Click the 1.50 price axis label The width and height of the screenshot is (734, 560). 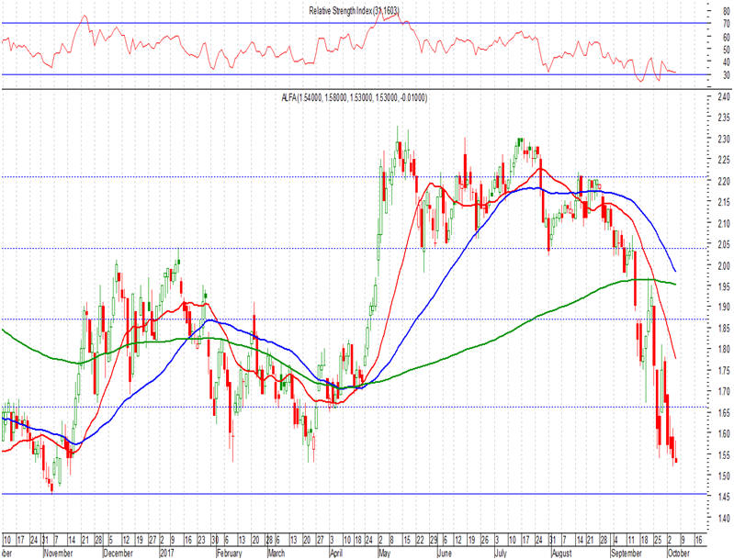[724, 476]
